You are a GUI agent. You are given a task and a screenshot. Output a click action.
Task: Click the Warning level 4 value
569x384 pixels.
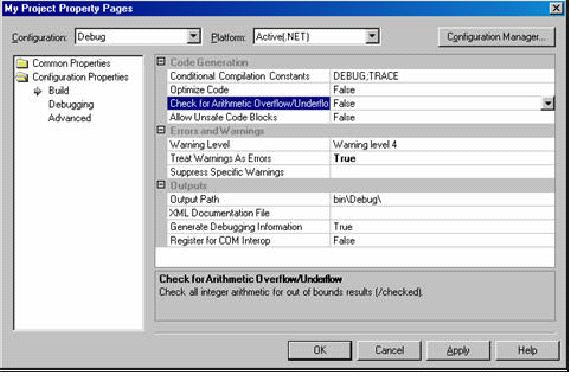pyautogui.click(x=442, y=145)
